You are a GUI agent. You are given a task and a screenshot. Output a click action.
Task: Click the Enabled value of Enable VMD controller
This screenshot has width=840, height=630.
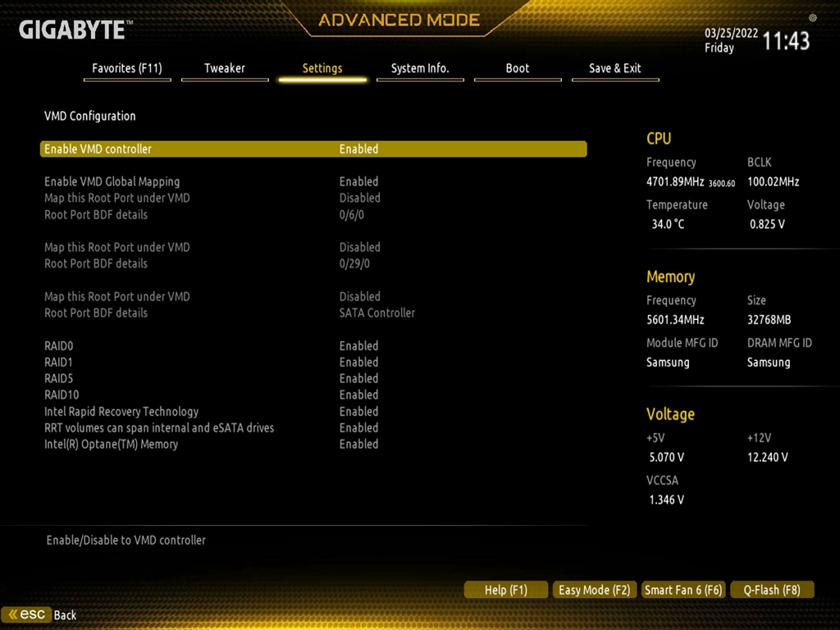(x=358, y=149)
